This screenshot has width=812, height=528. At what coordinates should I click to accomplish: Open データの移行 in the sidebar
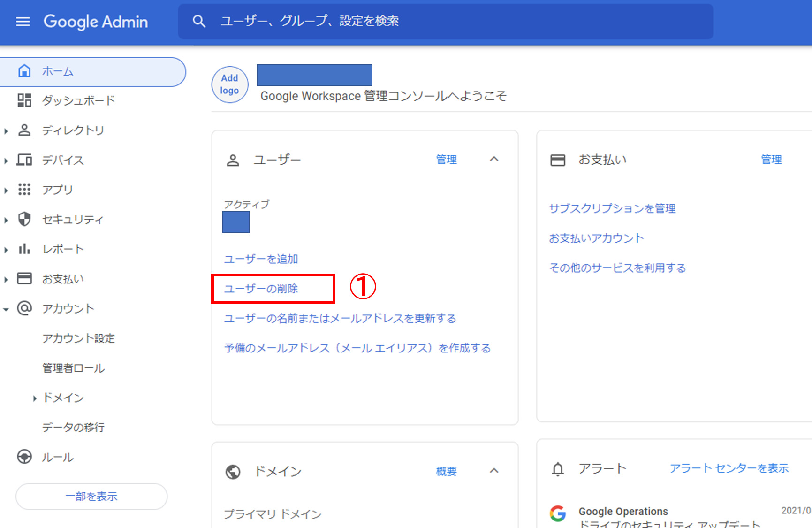73,427
